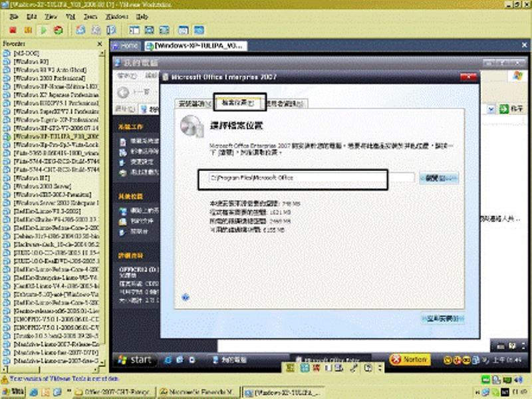Click the yellow Suspend toolbar icon
Screen dimensions: 532x399
pyautogui.click(x=28, y=30)
